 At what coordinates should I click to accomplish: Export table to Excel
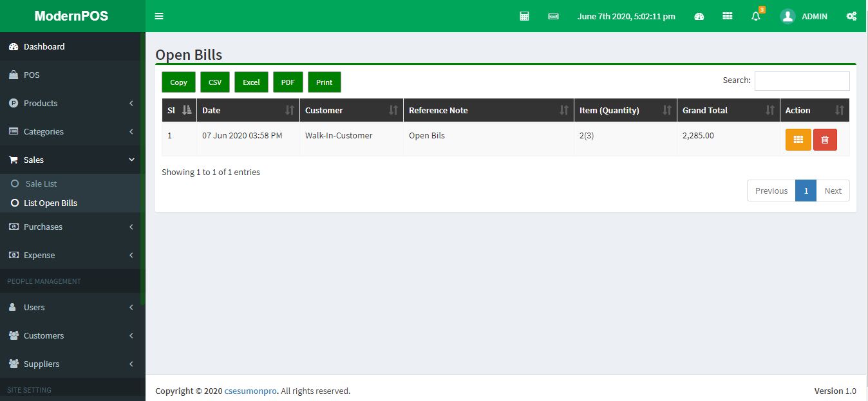pos(251,82)
